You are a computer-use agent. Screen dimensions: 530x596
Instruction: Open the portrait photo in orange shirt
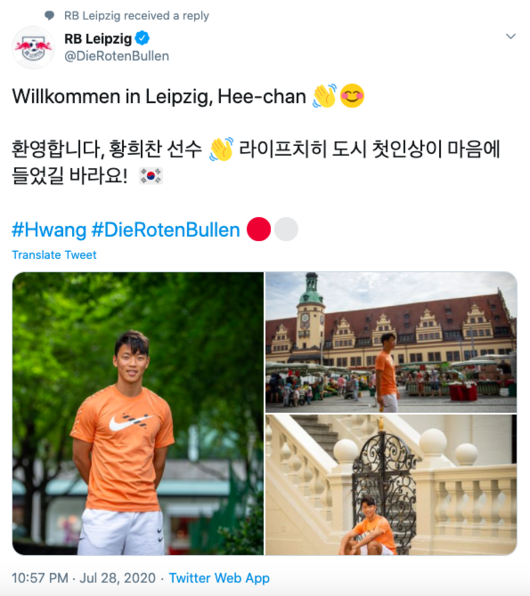coord(138,414)
